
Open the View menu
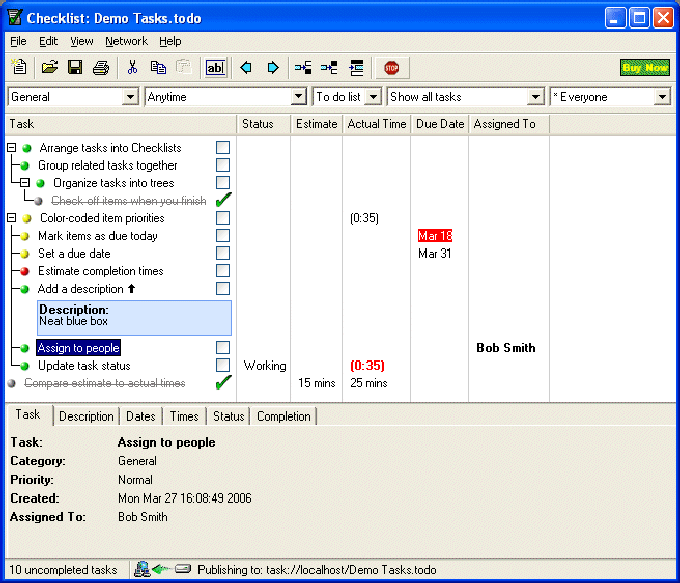[82, 41]
